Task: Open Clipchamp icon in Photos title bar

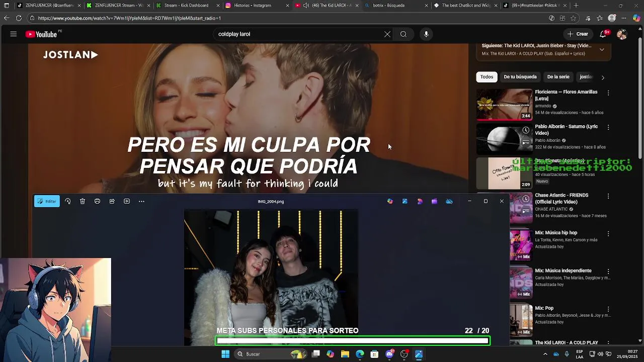Action: pos(435,201)
